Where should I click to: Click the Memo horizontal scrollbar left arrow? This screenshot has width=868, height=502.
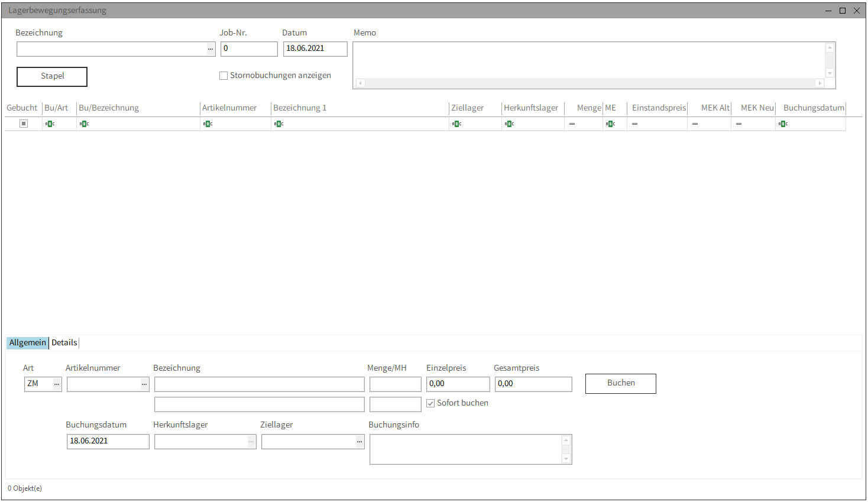tap(360, 83)
